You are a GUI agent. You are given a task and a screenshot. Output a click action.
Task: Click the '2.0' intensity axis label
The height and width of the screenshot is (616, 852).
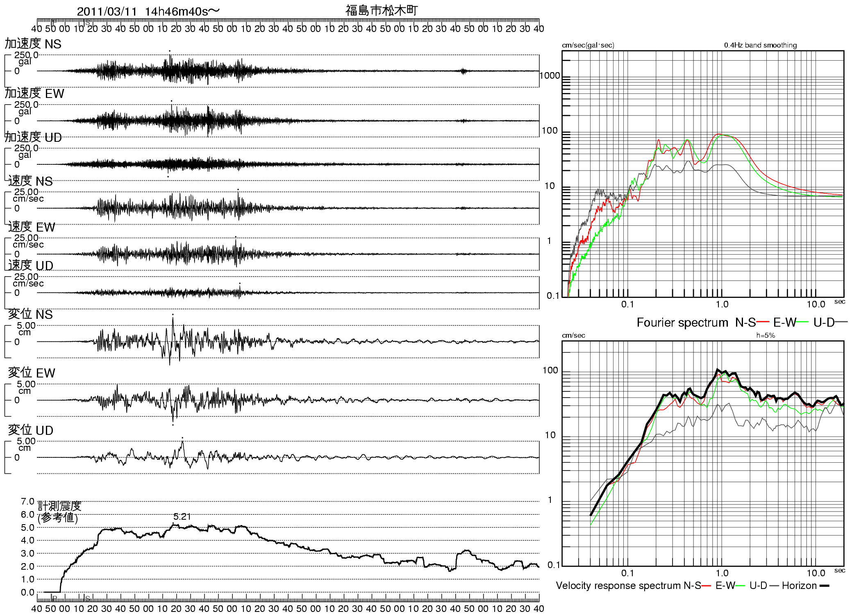[27, 566]
